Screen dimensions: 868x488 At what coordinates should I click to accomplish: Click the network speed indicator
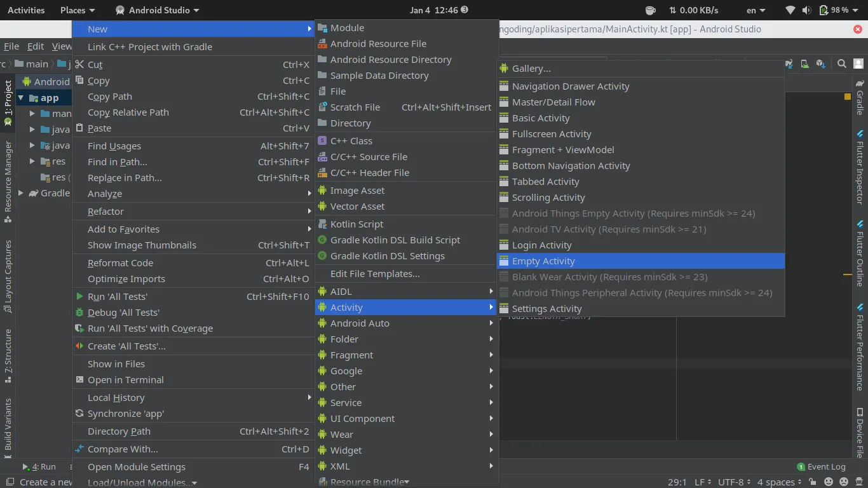click(x=693, y=10)
